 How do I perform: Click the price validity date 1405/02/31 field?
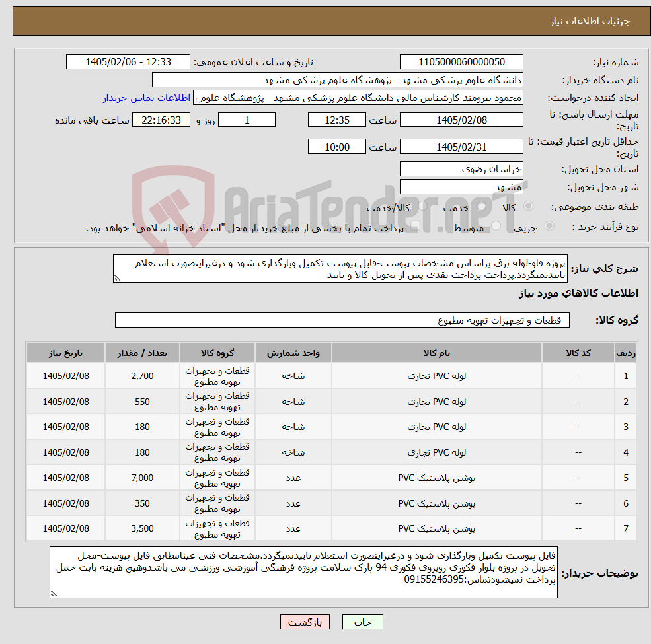tap(461, 147)
